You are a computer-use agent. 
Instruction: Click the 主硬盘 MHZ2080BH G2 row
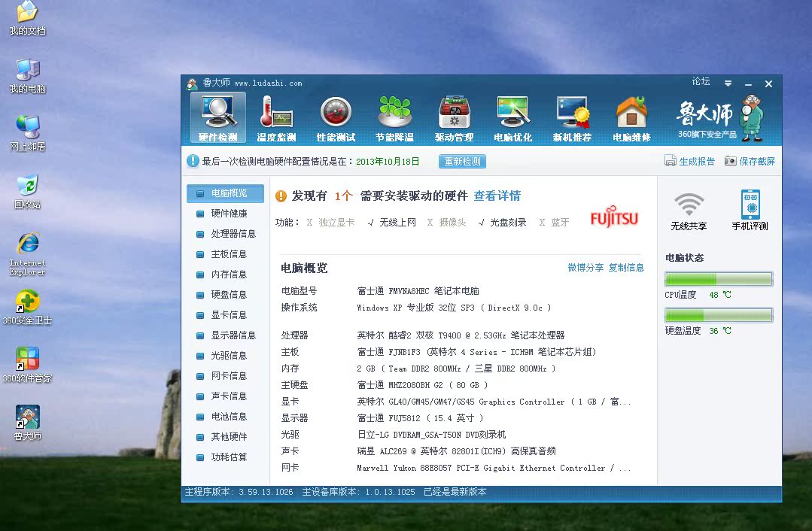(385, 385)
